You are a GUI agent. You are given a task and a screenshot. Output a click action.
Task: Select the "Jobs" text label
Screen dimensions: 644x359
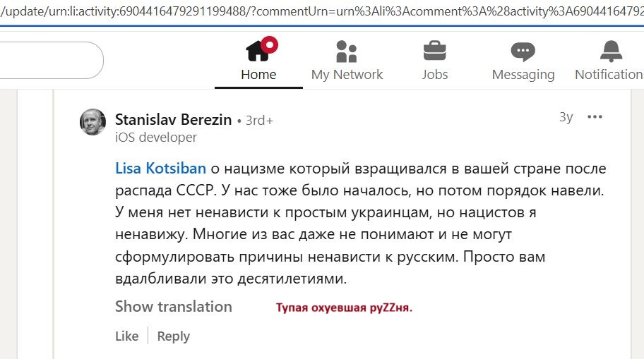pyautogui.click(x=435, y=74)
